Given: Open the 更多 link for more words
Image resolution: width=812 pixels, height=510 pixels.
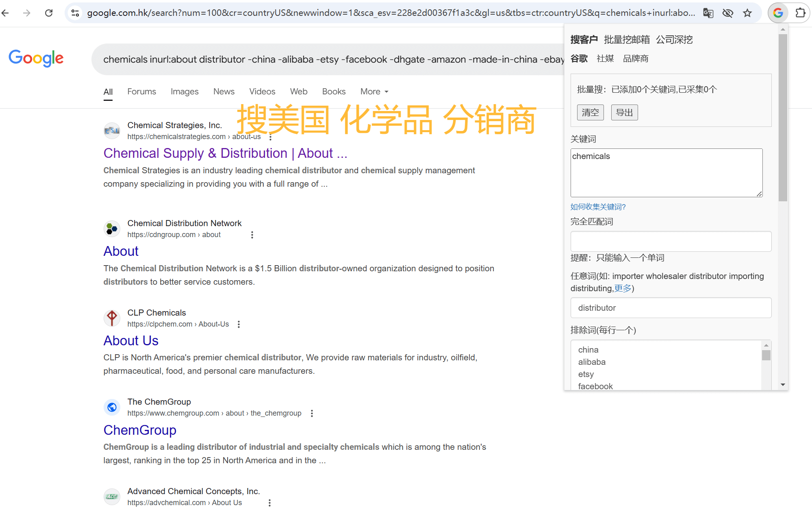Looking at the screenshot, I should tap(623, 288).
